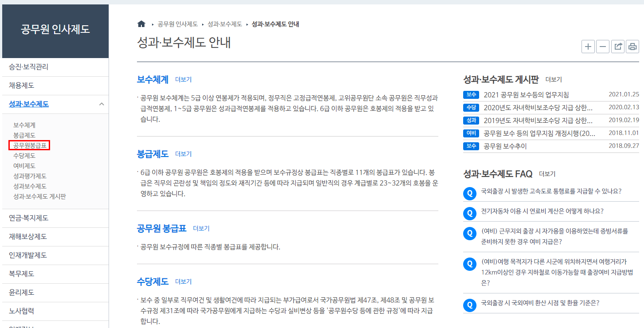Screen dimensions: 644x328
Task: Click 더보기 next to FAQ heading
Action: 547,174
